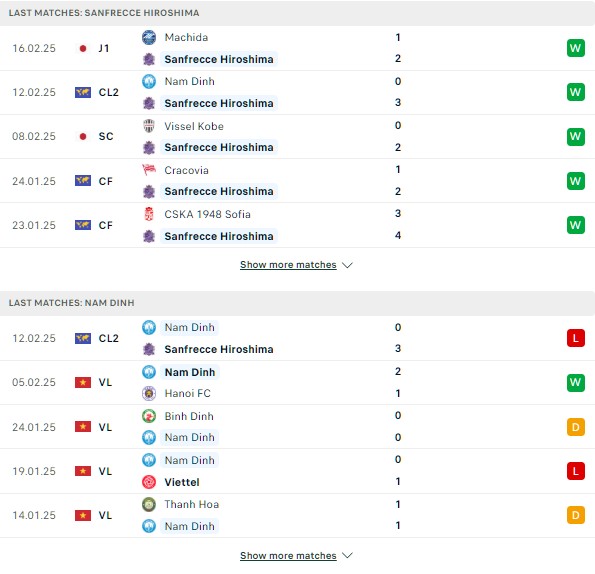Click the chevron beside Sanfrecce's Show more matches

pyautogui.click(x=347, y=265)
